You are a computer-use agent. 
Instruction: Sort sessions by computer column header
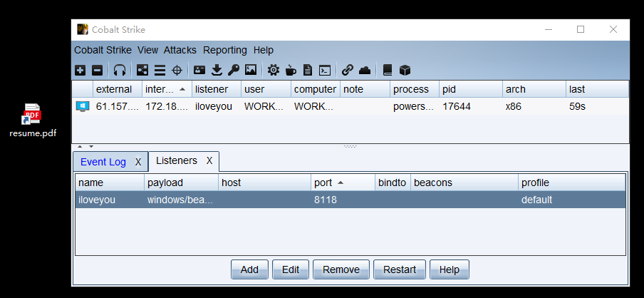tap(316, 89)
